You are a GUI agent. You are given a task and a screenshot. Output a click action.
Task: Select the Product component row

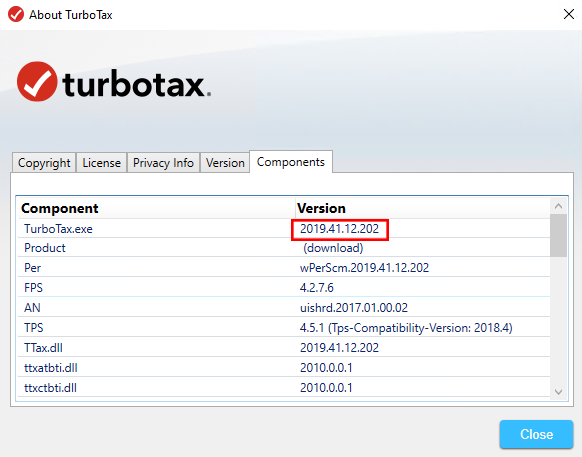[284, 248]
